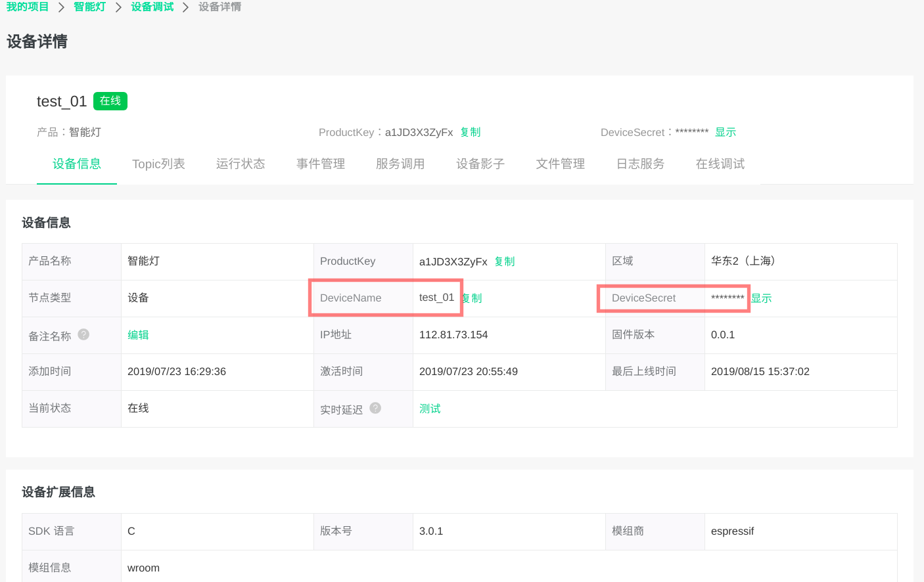Open the 设备信息 tab
924x582 pixels.
(77, 164)
